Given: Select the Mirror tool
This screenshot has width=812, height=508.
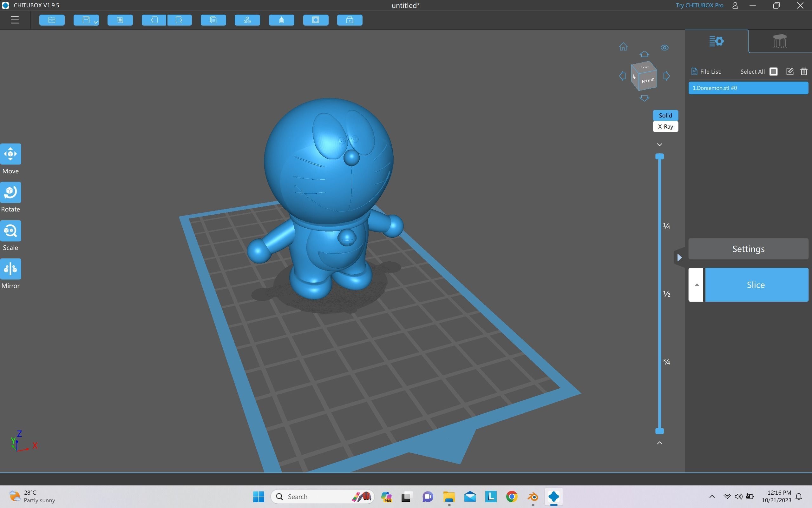Looking at the screenshot, I should [10, 269].
